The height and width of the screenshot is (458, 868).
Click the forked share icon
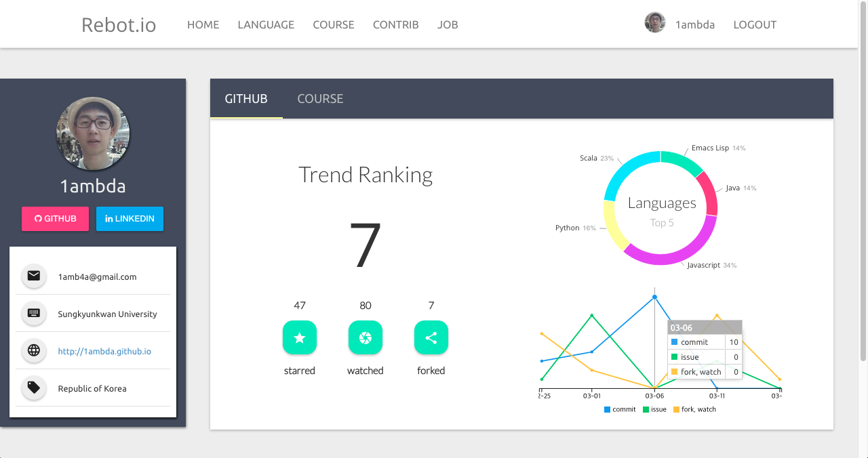431,337
